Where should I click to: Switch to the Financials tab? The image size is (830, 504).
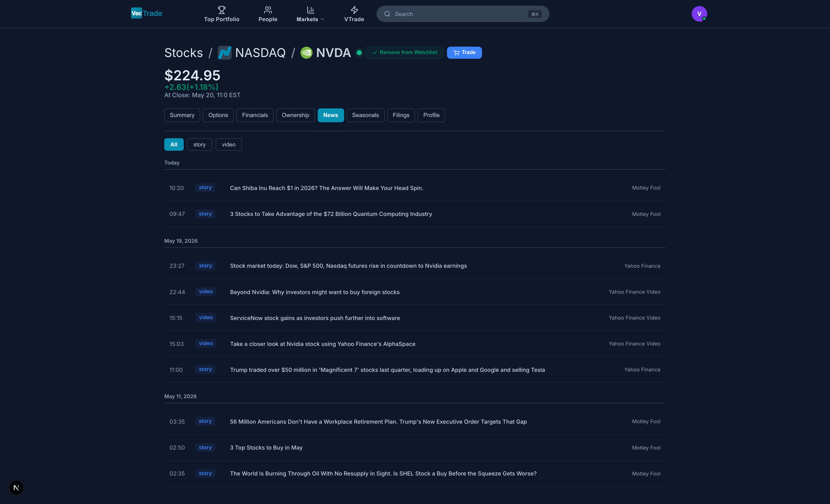[x=255, y=115]
